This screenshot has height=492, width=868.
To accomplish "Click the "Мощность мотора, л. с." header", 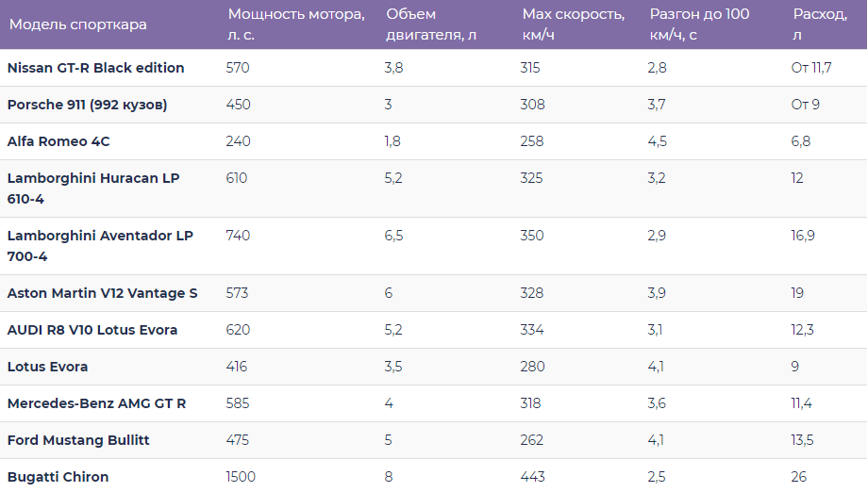I will (295, 25).
